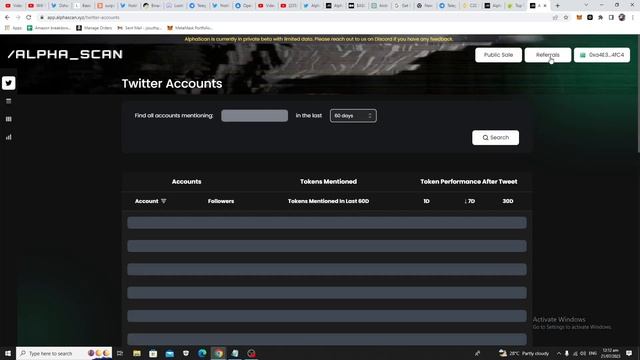Open the Microsoft Store taskbar icon
640x360 pixels.
153,353
